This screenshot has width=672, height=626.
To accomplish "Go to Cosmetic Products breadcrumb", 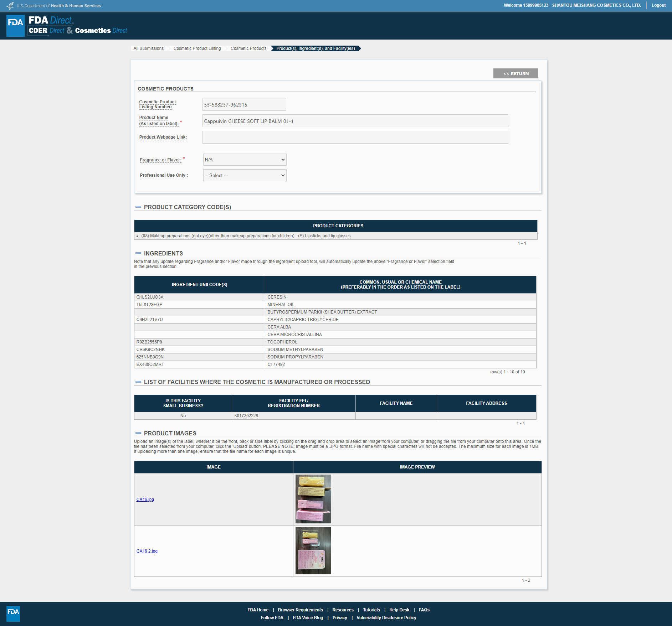I will (x=248, y=48).
